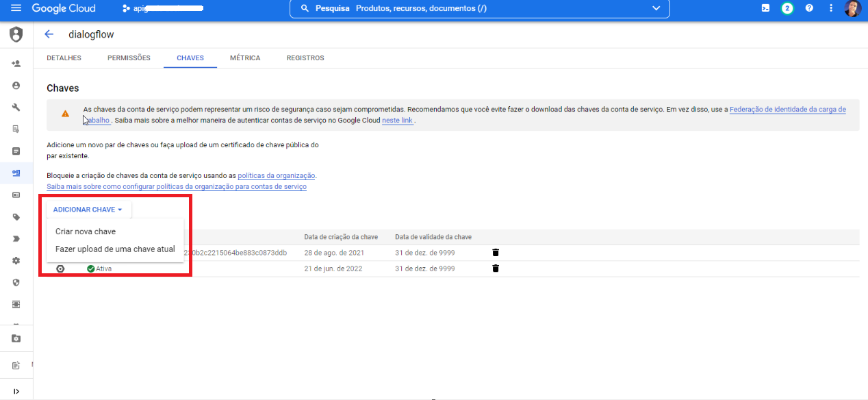The height and width of the screenshot is (400, 868).
Task: Open Manage Resources folder icon
Action: (x=16, y=338)
